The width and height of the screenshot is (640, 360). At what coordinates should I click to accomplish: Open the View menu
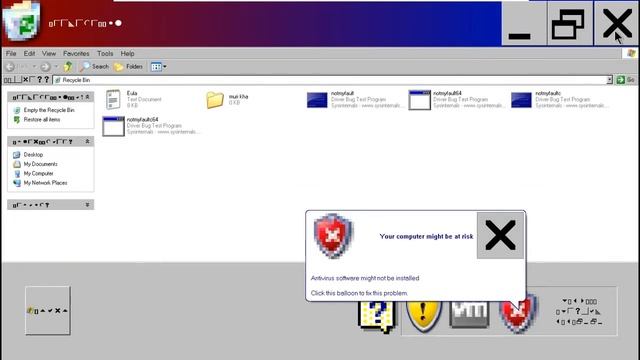[49, 53]
